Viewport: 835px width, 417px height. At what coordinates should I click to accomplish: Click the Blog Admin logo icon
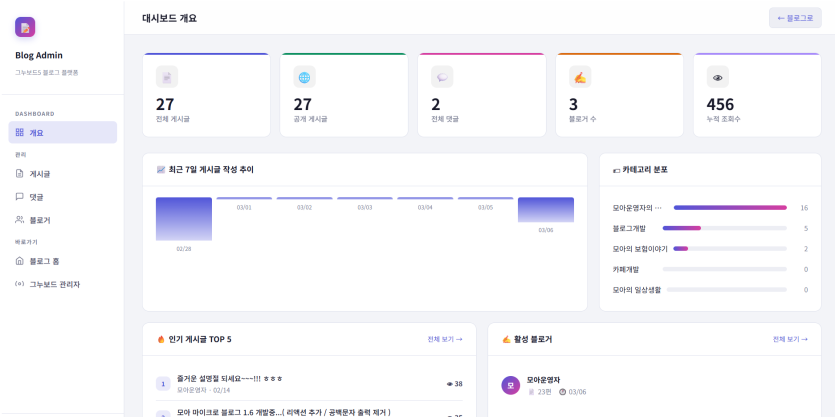(x=25, y=27)
